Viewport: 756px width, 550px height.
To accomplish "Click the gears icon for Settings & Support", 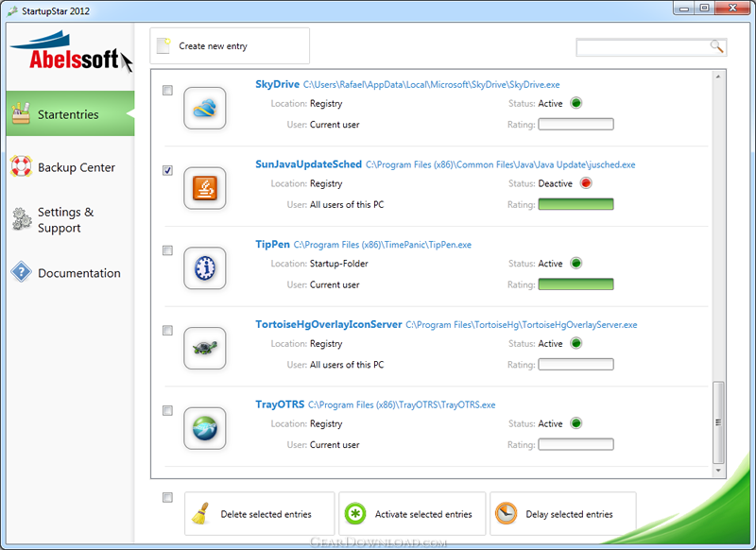I will coord(21,219).
